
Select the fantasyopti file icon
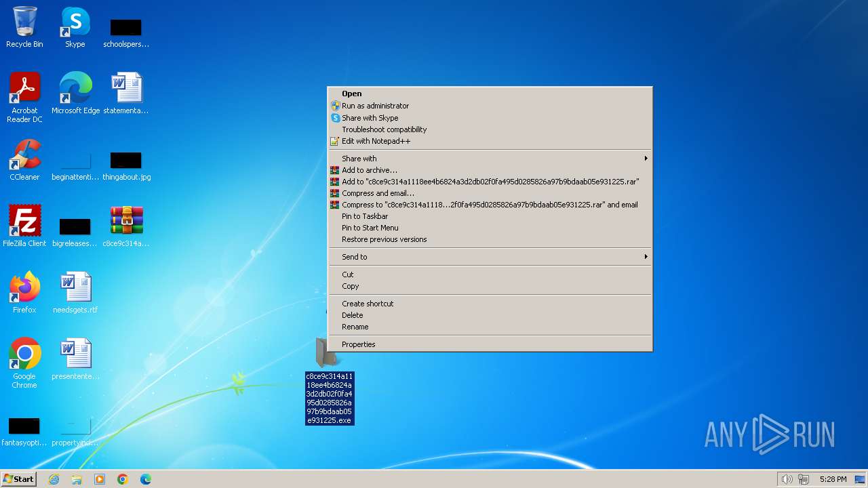pyautogui.click(x=24, y=432)
